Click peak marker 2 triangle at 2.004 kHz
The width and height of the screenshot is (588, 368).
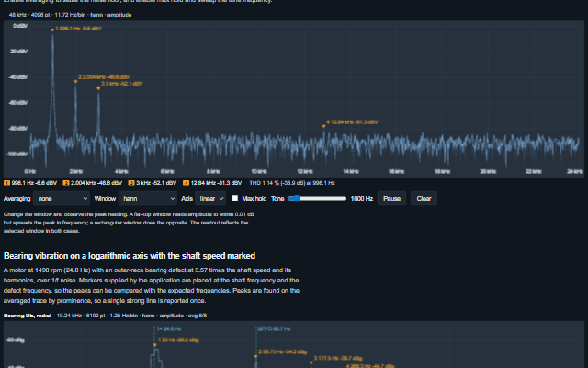point(75,82)
